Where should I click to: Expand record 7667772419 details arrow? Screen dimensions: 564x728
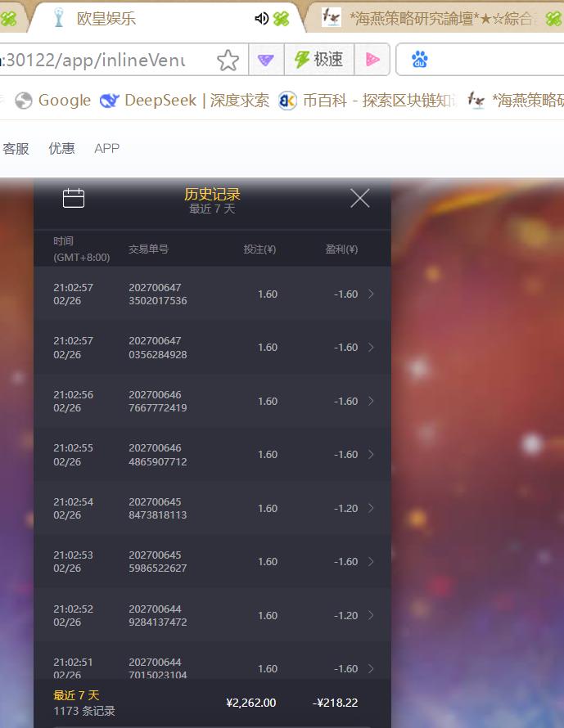(x=371, y=401)
